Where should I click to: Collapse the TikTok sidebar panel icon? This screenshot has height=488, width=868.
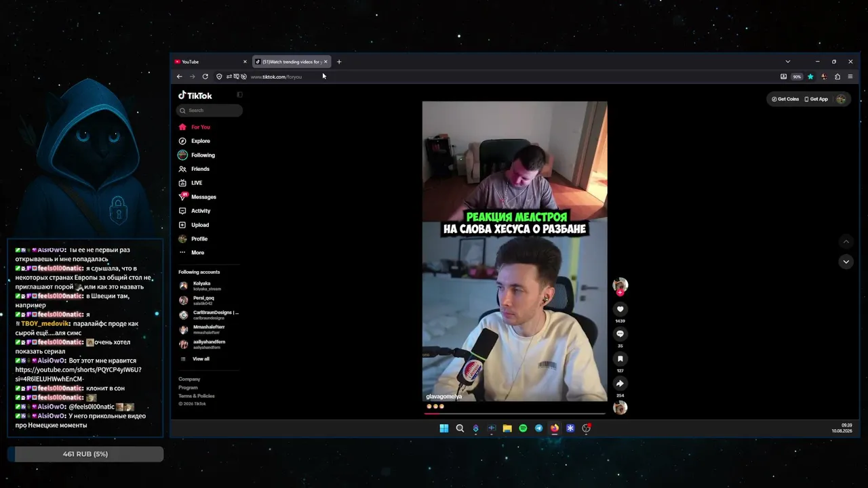239,95
